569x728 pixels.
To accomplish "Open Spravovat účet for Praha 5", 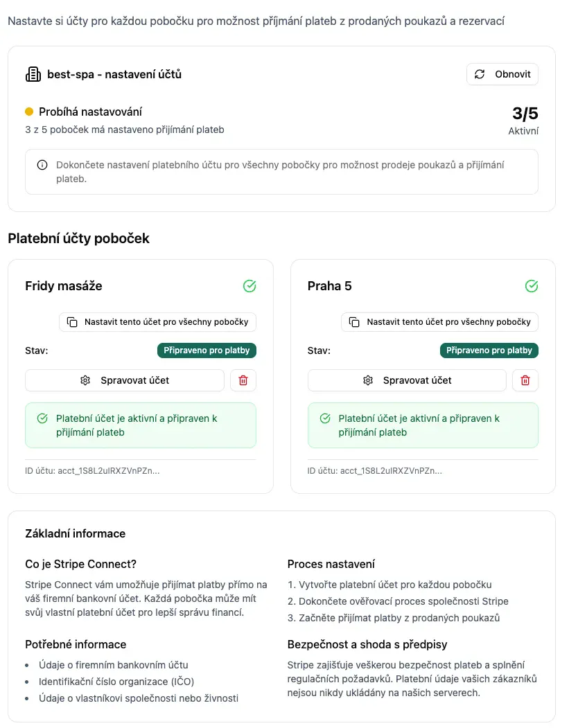I will click(x=407, y=380).
